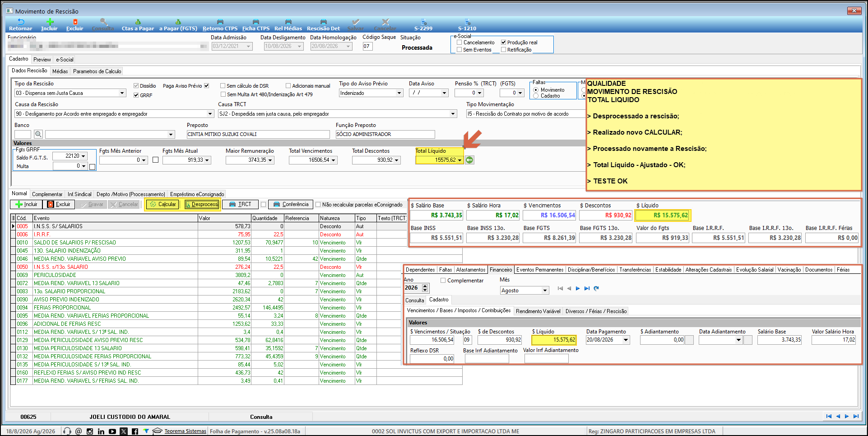This screenshot has width=868, height=436.
Task: Click the Excluir toolbar icon
Action: pos(75,25)
